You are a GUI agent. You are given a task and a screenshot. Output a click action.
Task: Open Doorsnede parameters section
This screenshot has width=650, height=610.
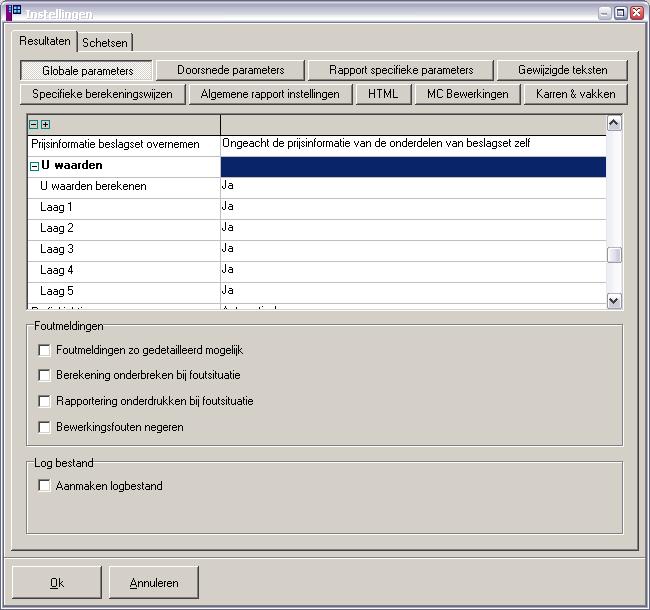[x=230, y=70]
